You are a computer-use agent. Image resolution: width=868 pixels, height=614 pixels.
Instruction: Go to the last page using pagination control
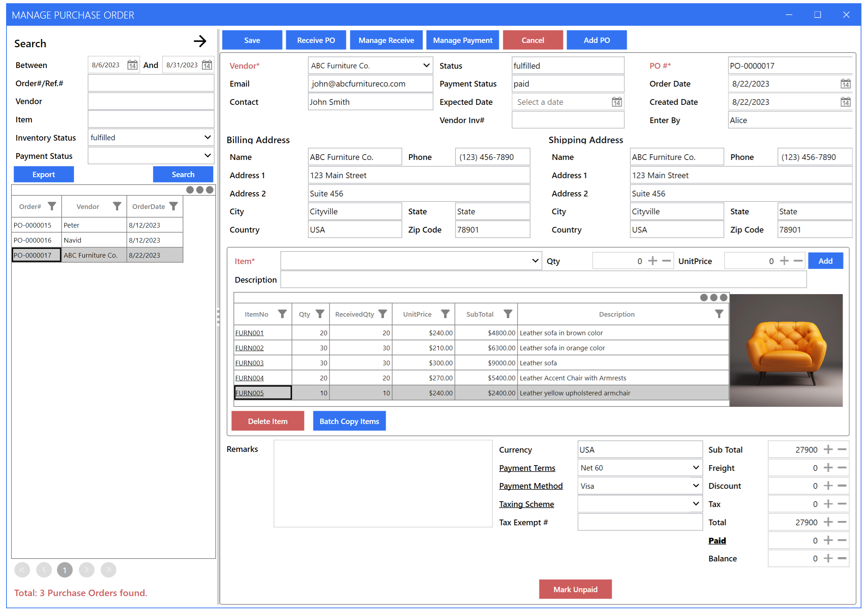108,570
